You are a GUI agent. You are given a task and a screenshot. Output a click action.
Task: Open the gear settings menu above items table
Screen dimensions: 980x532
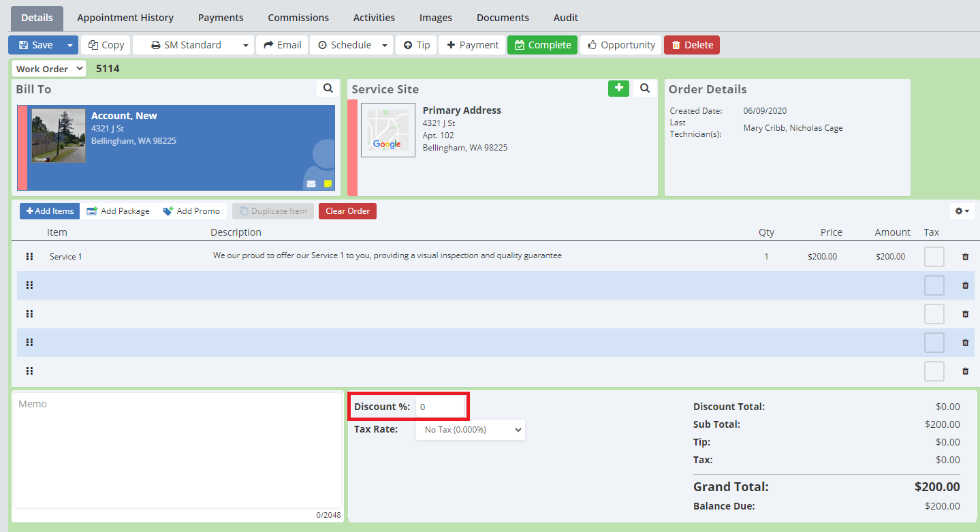click(962, 211)
